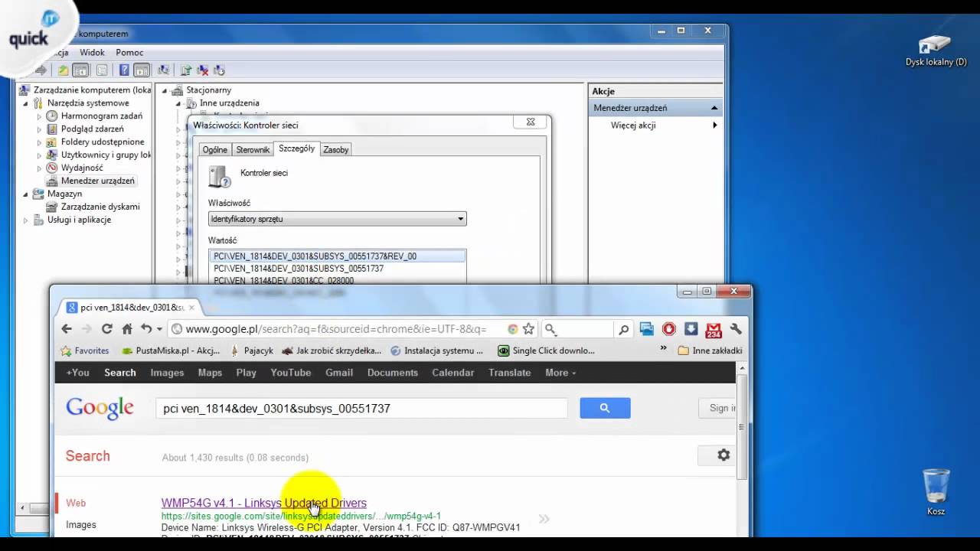Open the Favorites bookmark

click(84, 350)
